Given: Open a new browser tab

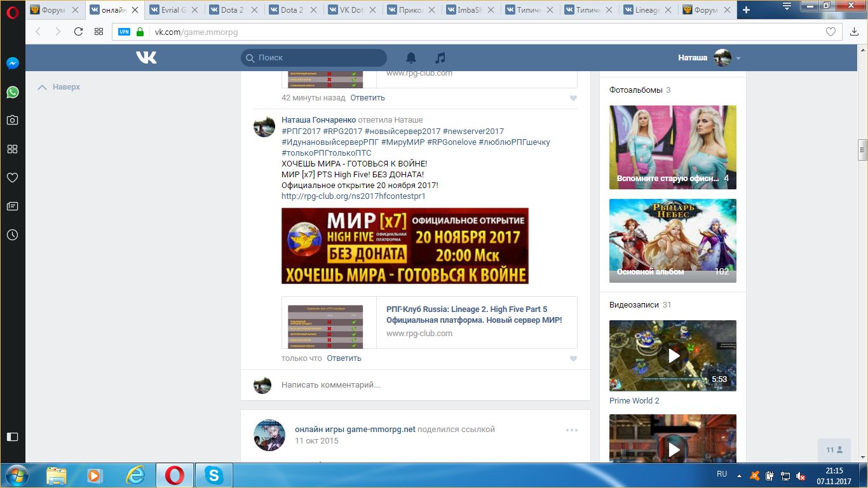Looking at the screenshot, I should 746,10.
